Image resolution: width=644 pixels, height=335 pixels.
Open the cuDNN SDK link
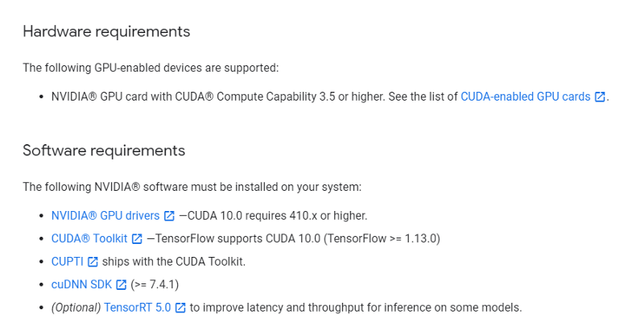click(81, 284)
